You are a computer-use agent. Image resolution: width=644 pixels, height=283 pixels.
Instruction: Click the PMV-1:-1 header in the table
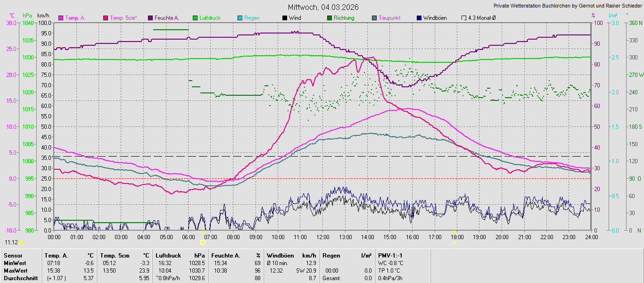point(390,256)
